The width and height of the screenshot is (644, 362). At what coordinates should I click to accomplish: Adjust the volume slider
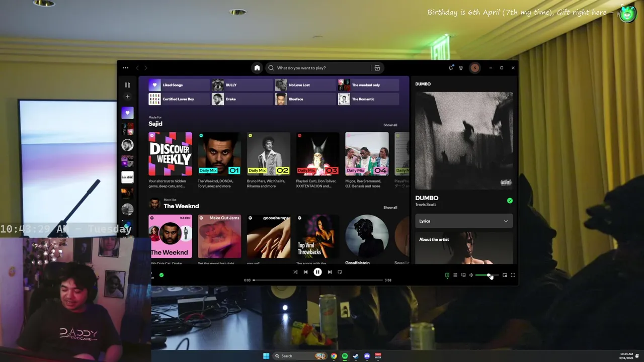(x=486, y=275)
